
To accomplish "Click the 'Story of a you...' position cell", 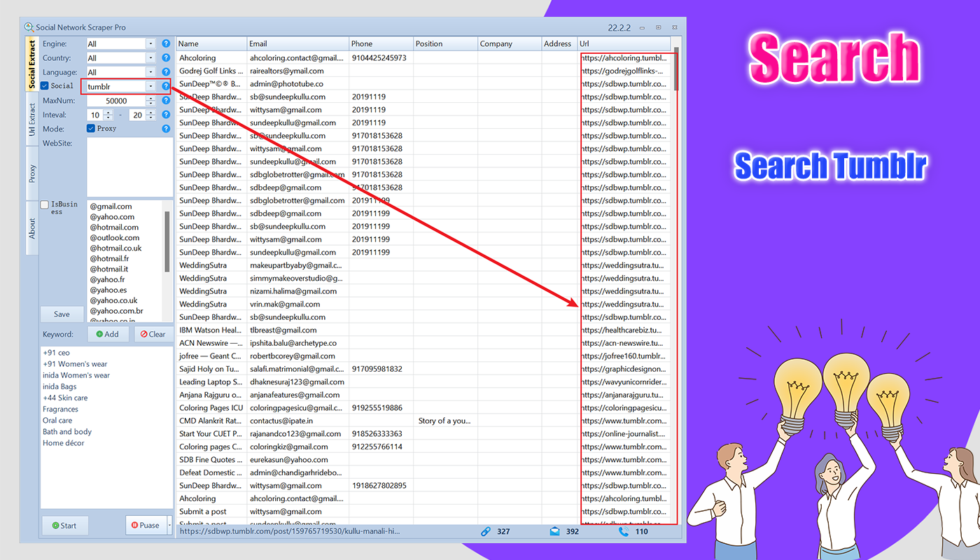I will pos(444,421).
